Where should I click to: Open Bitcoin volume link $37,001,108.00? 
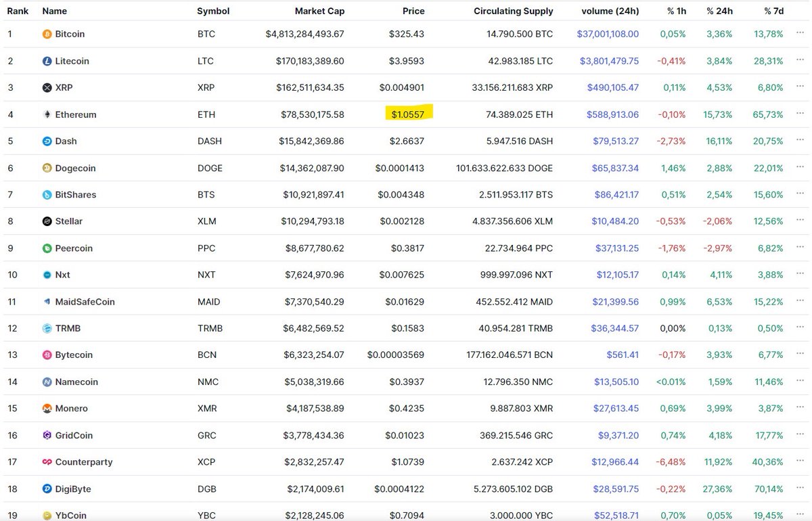pos(608,34)
